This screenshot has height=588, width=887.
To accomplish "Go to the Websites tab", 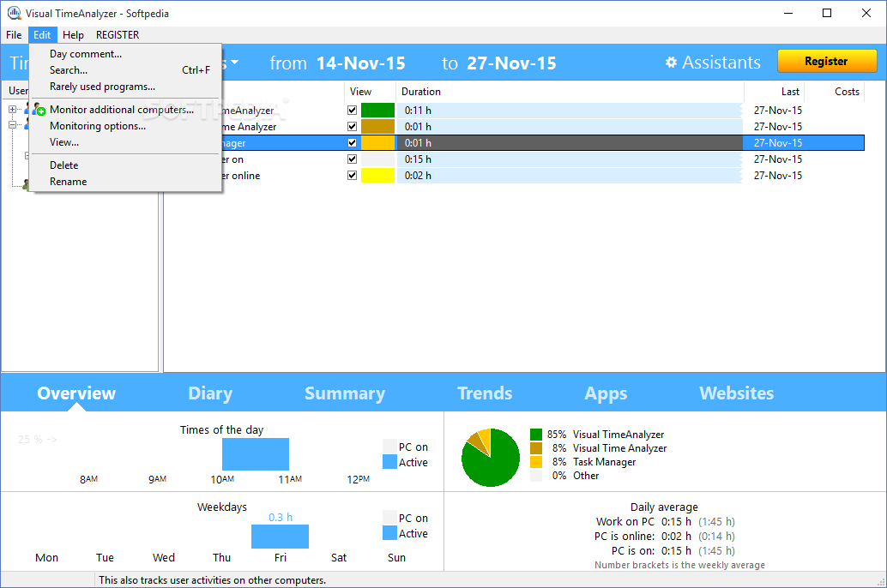I will [x=737, y=393].
